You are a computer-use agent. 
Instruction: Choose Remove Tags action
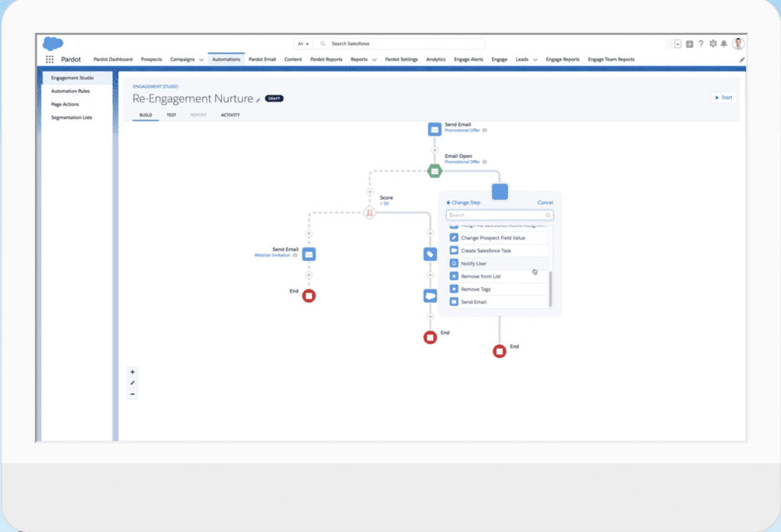[498, 289]
